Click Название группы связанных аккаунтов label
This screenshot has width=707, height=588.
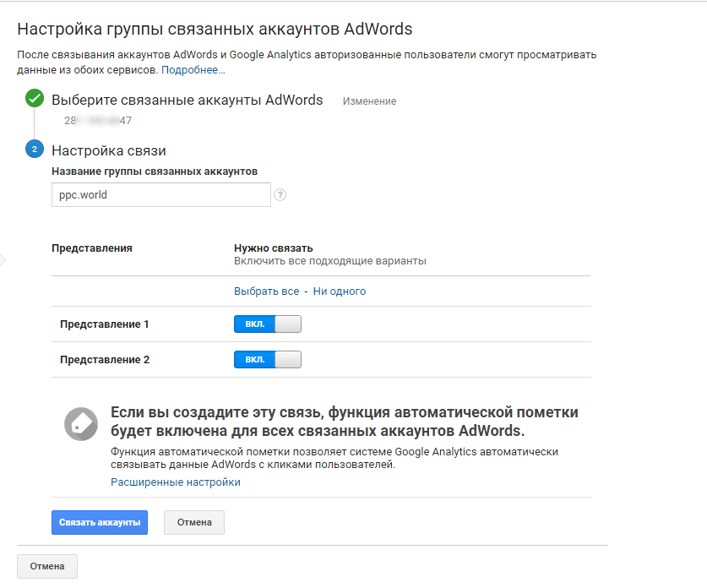155,171
